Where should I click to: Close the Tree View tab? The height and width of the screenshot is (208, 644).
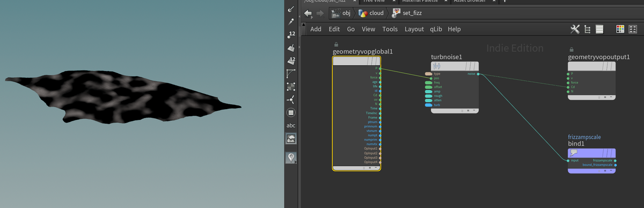click(393, 2)
